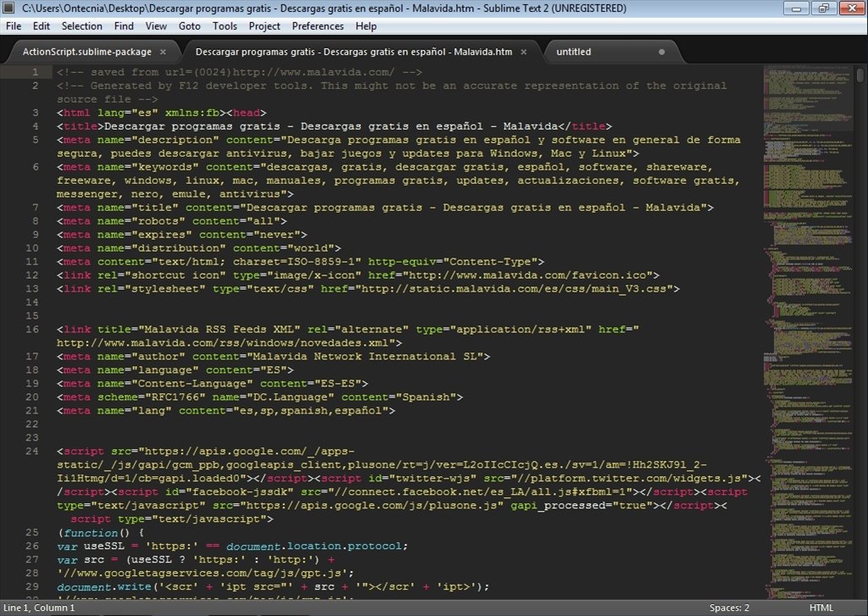The width and height of the screenshot is (868, 616).
Task: Open the Project menu
Action: tap(264, 26)
